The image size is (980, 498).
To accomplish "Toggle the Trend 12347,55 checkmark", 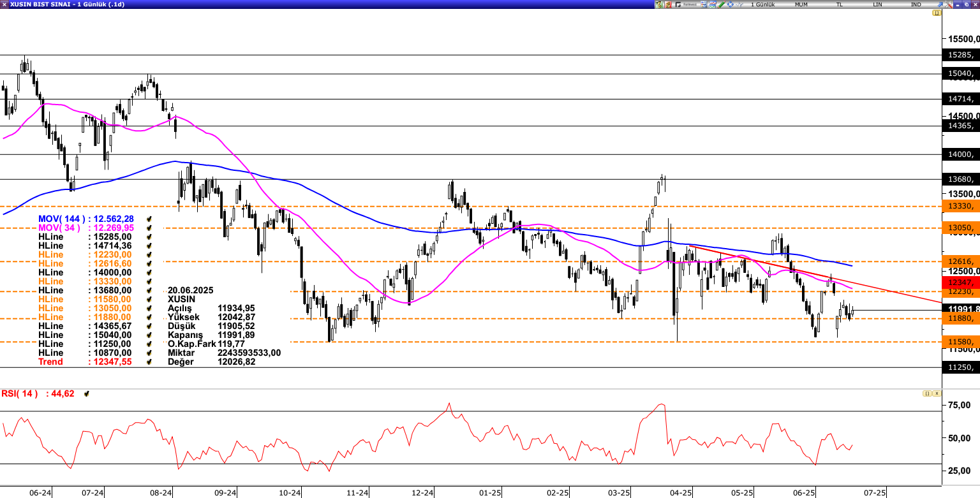I will pos(149,362).
